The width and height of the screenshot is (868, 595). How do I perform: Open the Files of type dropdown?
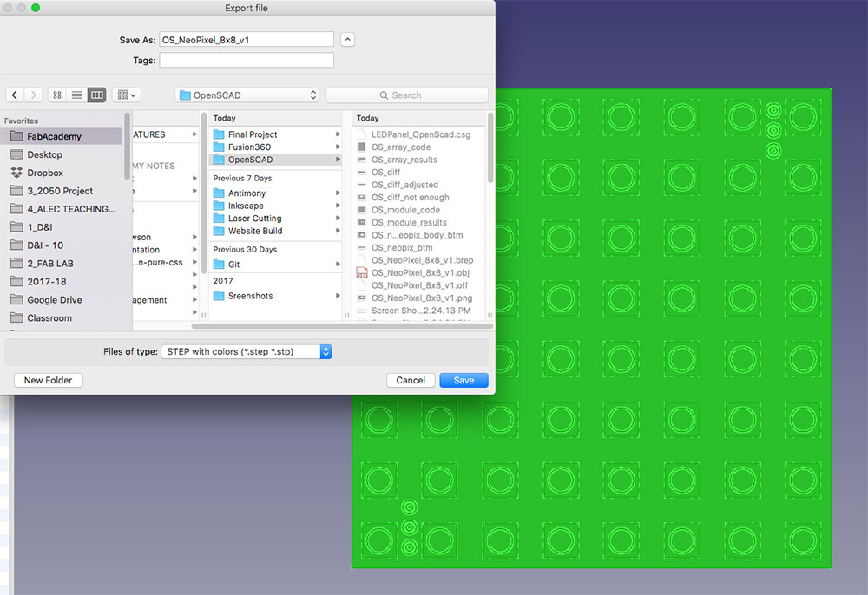[247, 351]
